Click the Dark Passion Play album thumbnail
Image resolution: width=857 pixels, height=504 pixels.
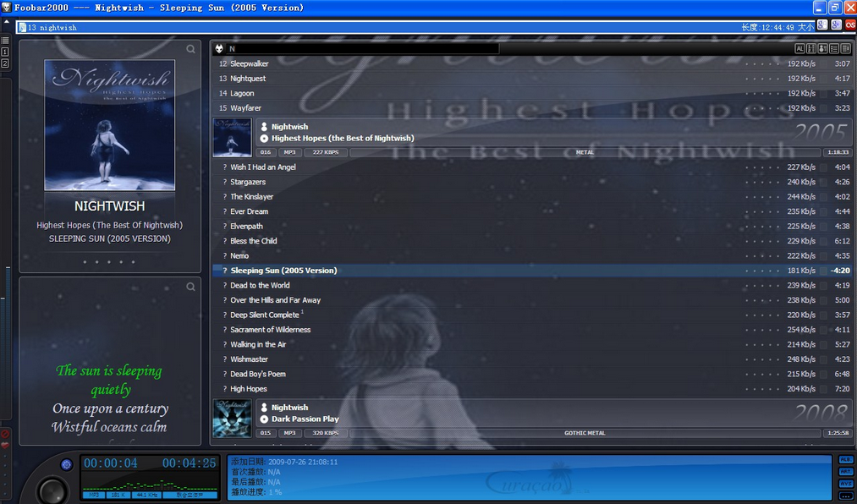(x=233, y=419)
